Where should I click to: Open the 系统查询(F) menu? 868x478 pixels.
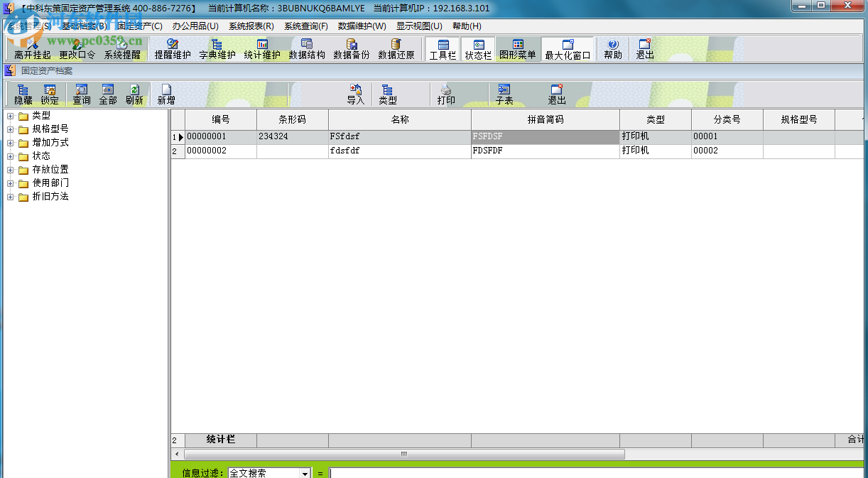click(x=306, y=26)
